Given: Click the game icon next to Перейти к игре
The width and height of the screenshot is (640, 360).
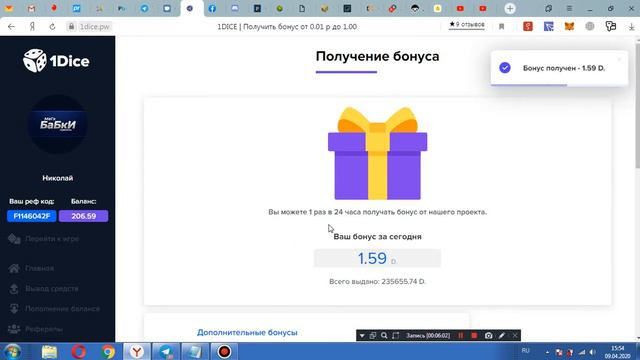Looking at the screenshot, I should tap(14, 239).
